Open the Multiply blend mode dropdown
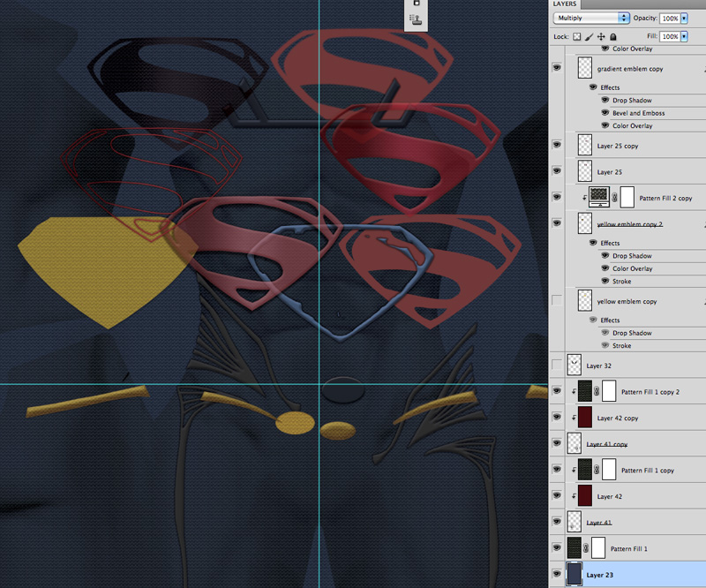706x588 pixels. (x=591, y=18)
